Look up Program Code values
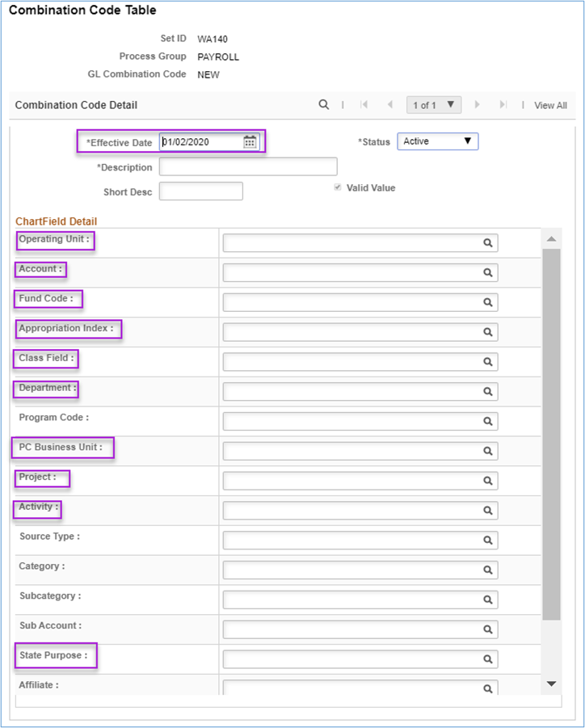Viewport: 585px width, 728px height. pyautogui.click(x=487, y=421)
